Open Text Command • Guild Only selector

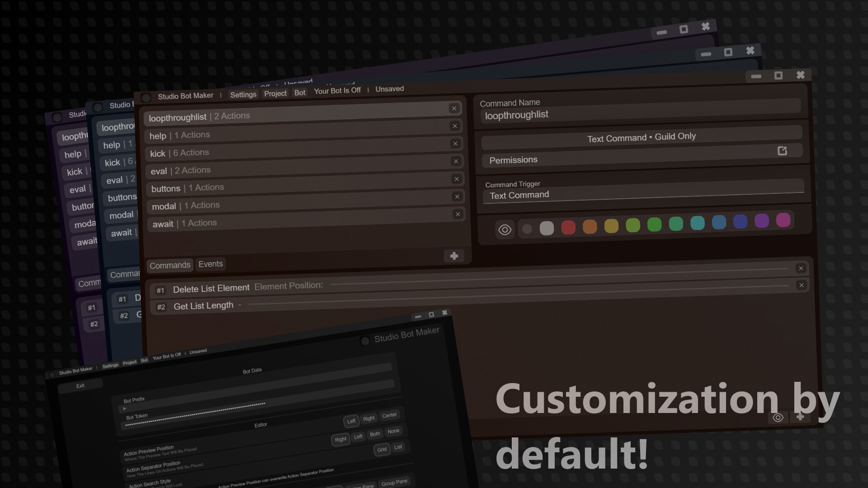pos(642,137)
